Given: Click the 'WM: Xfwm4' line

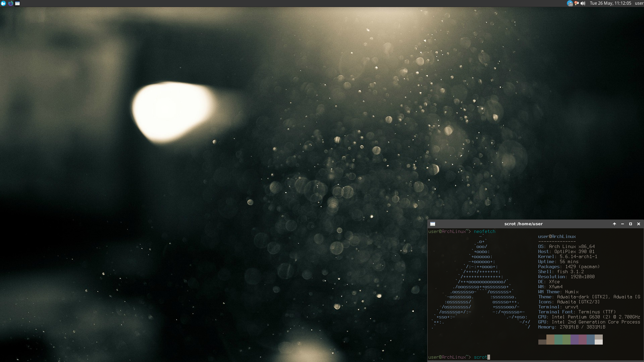Looking at the screenshot, I should pyautogui.click(x=550, y=287).
